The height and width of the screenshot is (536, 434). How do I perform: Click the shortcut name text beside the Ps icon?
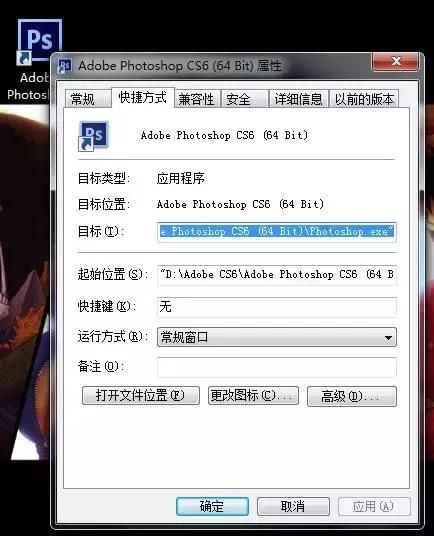tap(225, 135)
